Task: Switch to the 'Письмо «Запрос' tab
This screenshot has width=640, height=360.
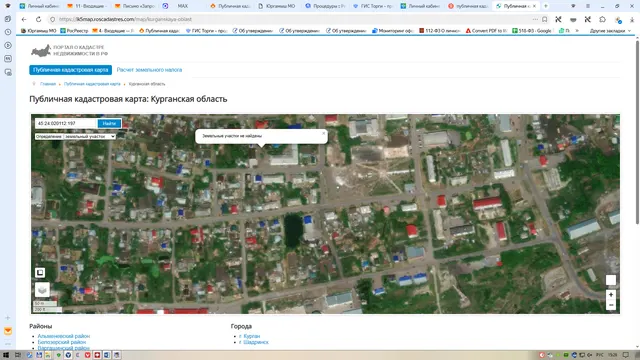Action: (x=135, y=6)
